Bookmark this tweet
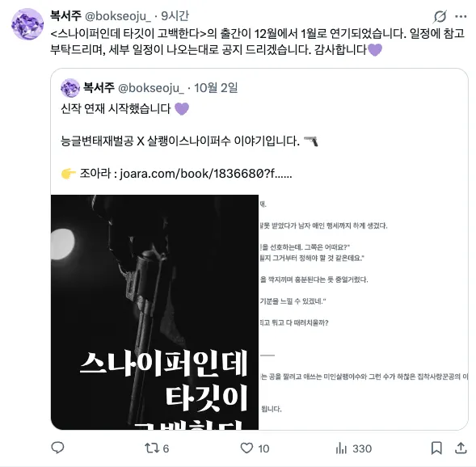The width and height of the screenshot is (476, 467). (436, 448)
